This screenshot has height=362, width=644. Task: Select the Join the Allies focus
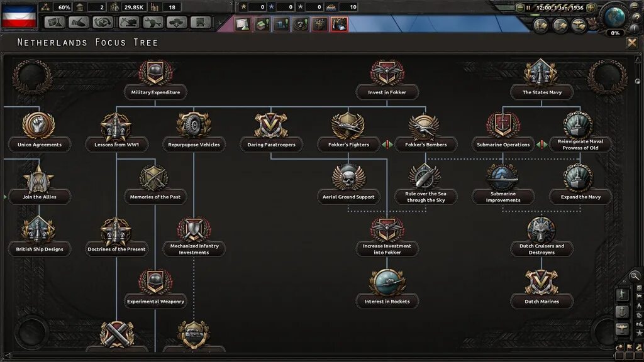(x=40, y=184)
